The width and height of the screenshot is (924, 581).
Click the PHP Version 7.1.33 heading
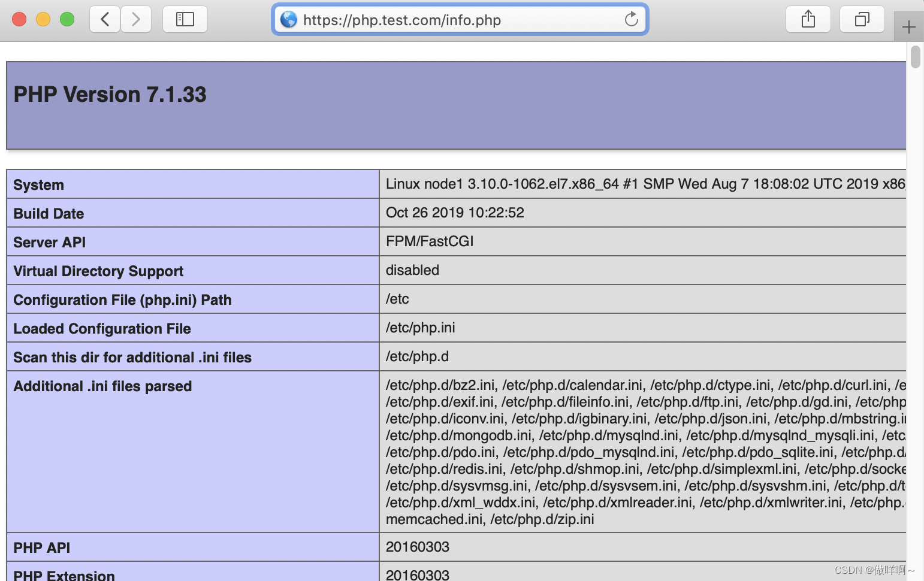coord(110,95)
